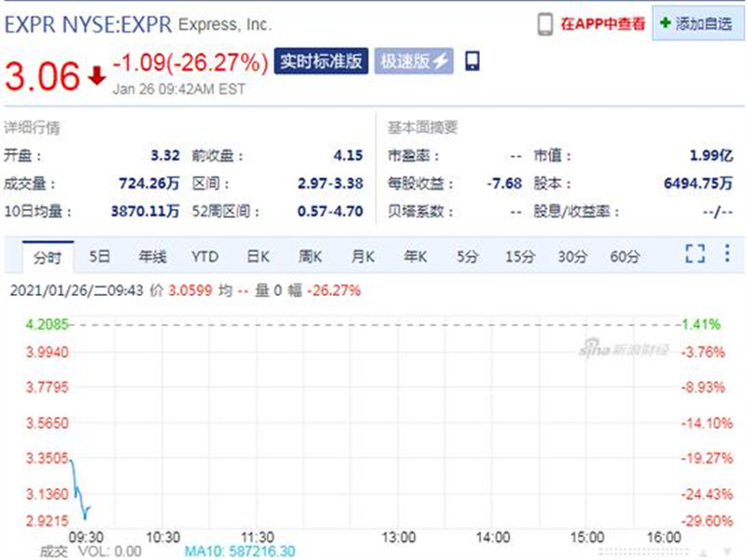Select the 分时 chart tab
The height and width of the screenshot is (560, 747).
coord(48,258)
